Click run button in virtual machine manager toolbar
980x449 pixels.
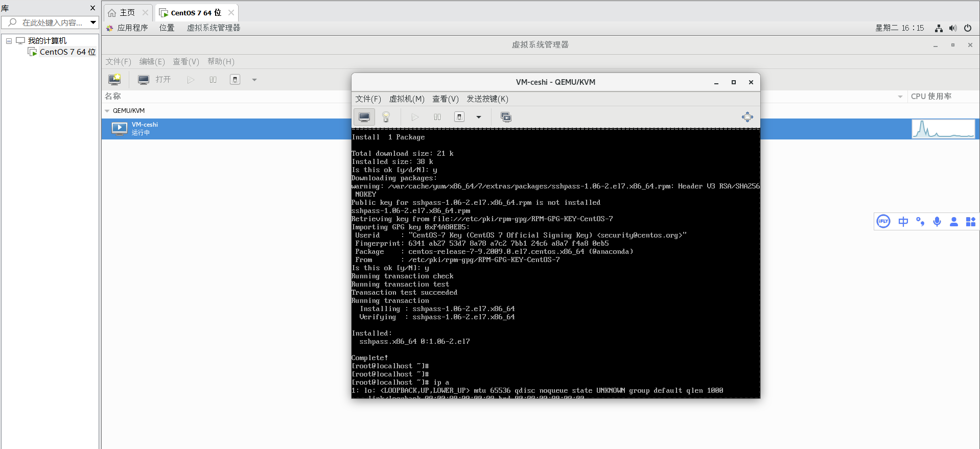point(191,80)
